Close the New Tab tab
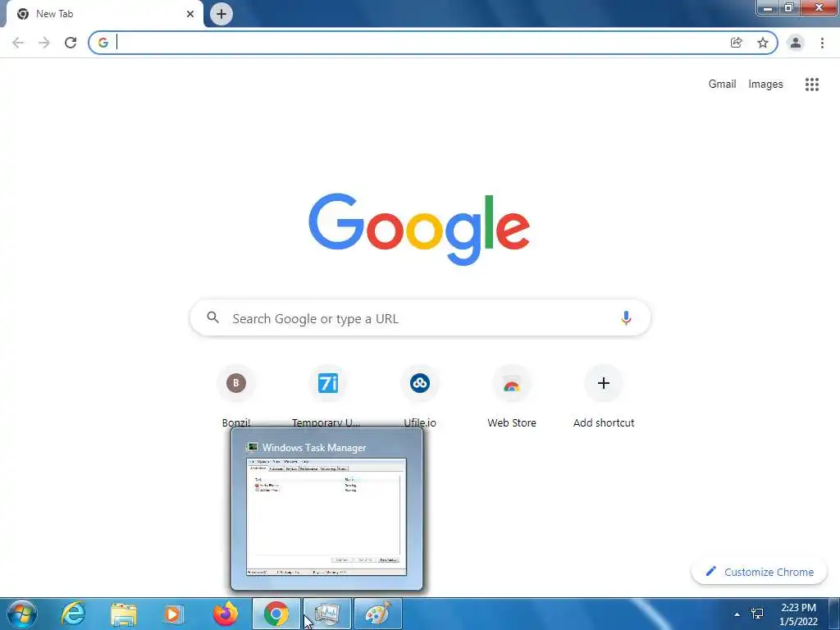The height and width of the screenshot is (630, 840). pos(190,14)
